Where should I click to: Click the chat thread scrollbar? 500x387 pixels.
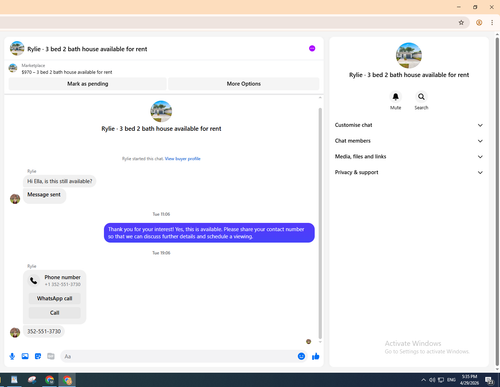click(320, 223)
